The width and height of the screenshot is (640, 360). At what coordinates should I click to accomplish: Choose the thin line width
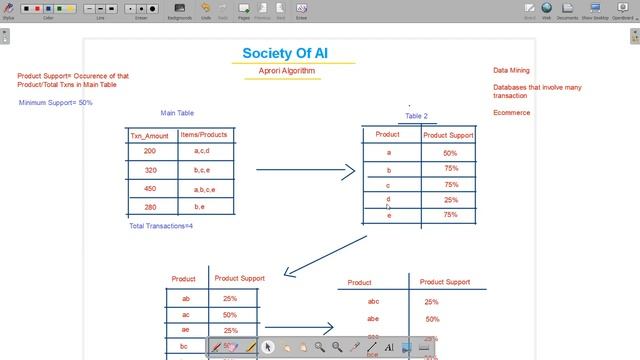[89, 9]
